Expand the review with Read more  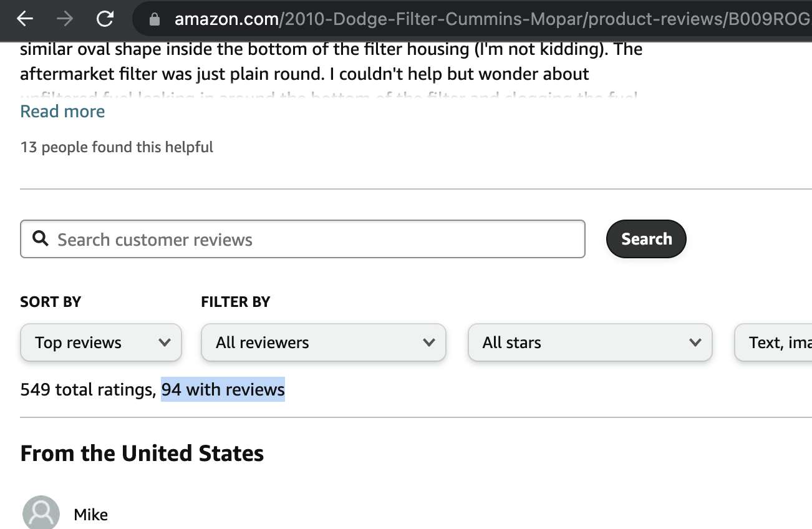tap(62, 112)
